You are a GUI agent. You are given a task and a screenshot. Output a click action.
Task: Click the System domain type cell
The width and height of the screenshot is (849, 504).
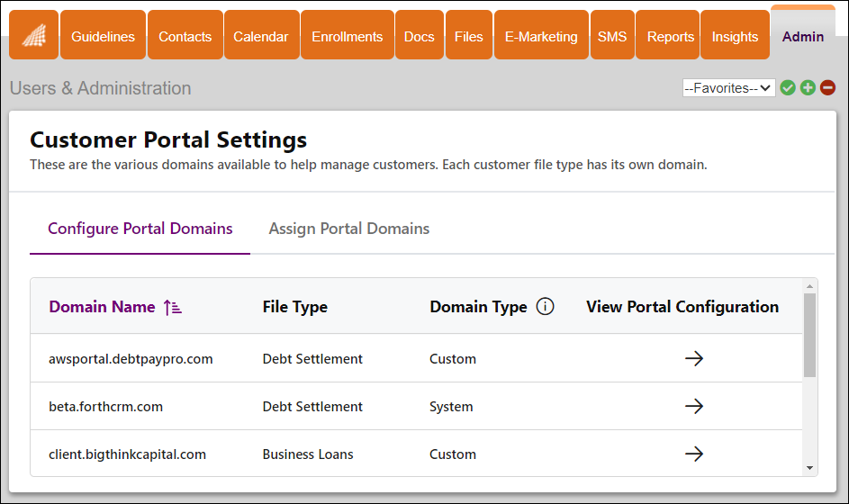coord(451,407)
